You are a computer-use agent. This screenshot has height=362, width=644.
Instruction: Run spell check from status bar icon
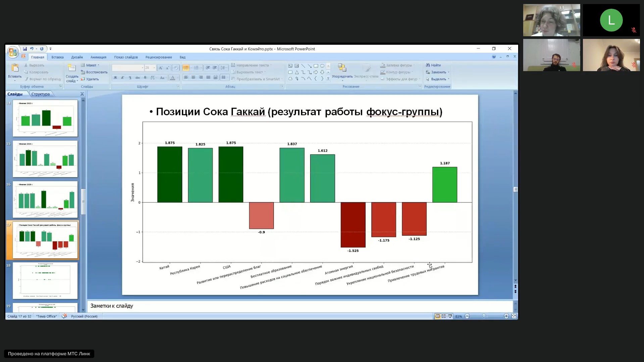(64, 316)
